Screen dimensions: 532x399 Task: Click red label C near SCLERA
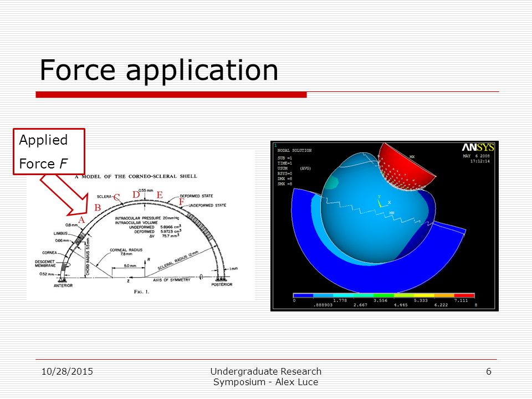point(117,197)
